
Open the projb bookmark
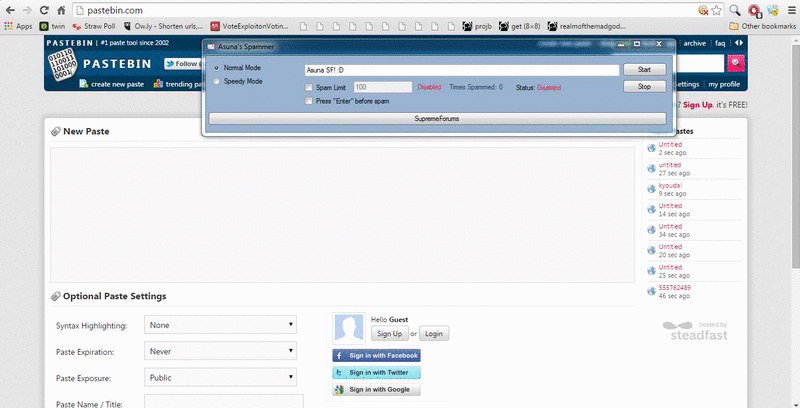click(477, 26)
